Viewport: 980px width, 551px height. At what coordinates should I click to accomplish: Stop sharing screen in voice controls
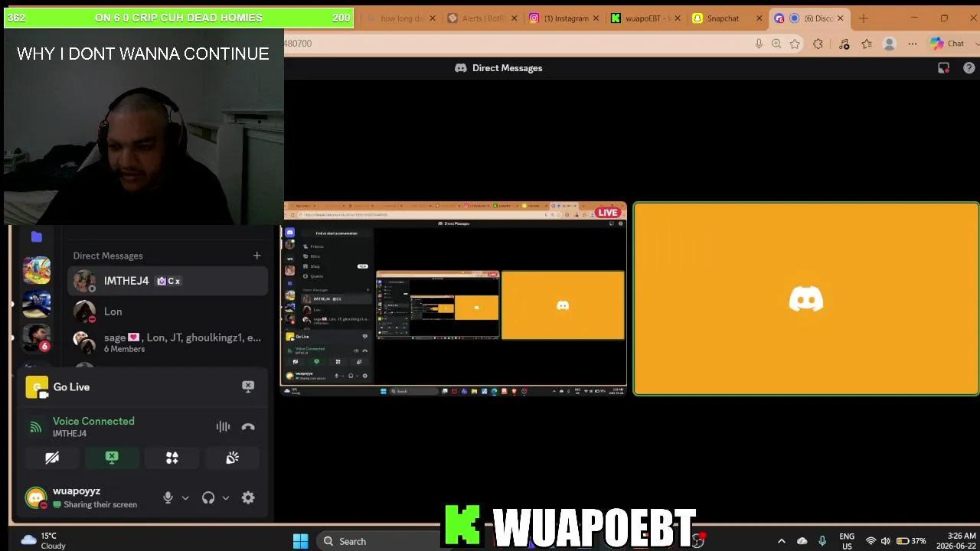tap(112, 458)
